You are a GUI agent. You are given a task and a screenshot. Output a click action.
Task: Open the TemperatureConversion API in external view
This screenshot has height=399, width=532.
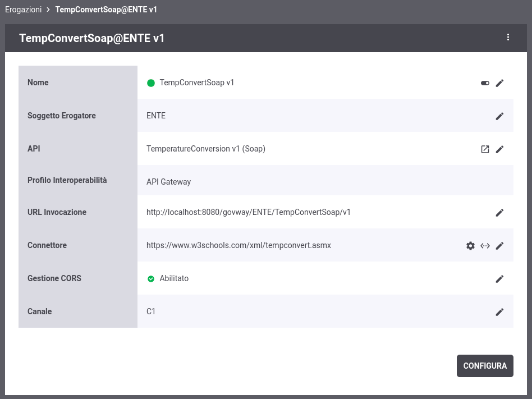coord(485,149)
